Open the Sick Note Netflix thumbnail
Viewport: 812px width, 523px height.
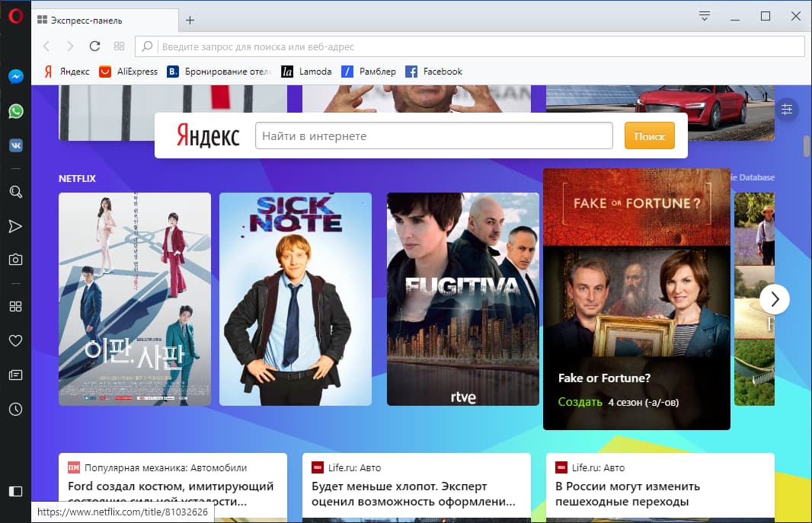click(x=296, y=299)
